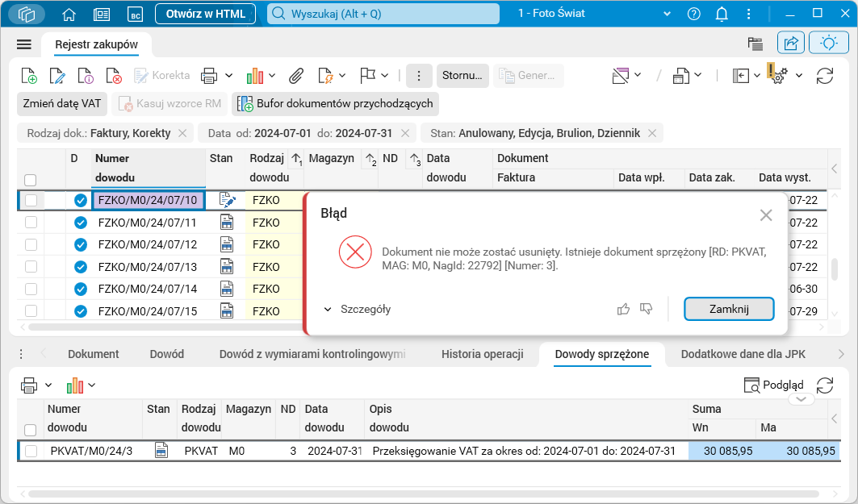Toggle the select-all checkbox in upper table header
The width and height of the screenshot is (858, 504).
31,180
